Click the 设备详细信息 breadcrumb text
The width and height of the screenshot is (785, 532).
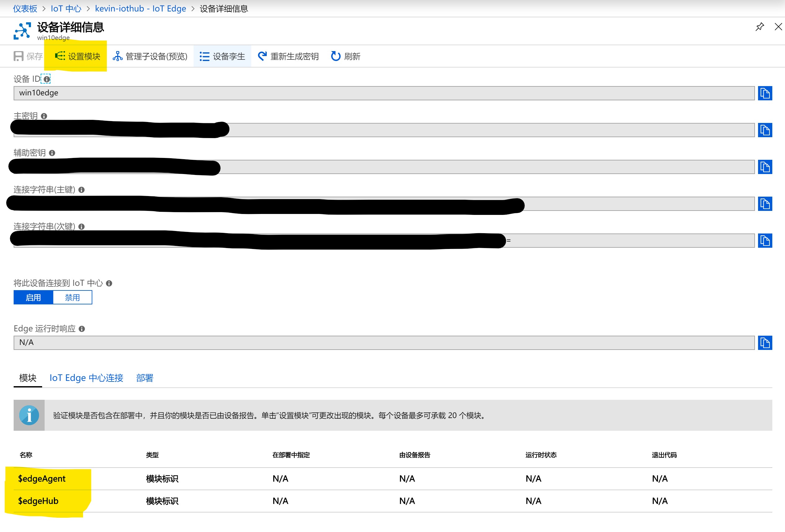pyautogui.click(x=224, y=8)
